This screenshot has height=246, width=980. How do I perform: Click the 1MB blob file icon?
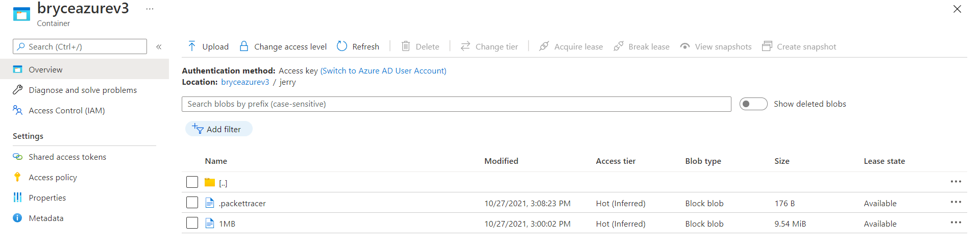210,223
